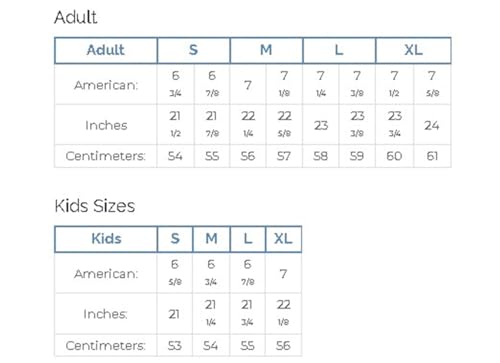The width and height of the screenshot is (500, 363).
Task: Select the L column header in Adult table
Action: tap(339, 50)
